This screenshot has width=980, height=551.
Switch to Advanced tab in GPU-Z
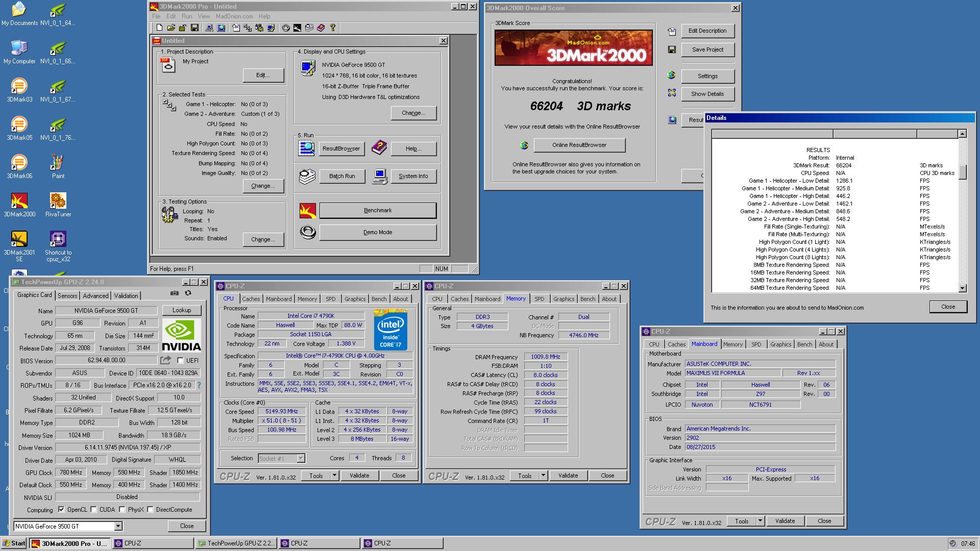point(95,296)
